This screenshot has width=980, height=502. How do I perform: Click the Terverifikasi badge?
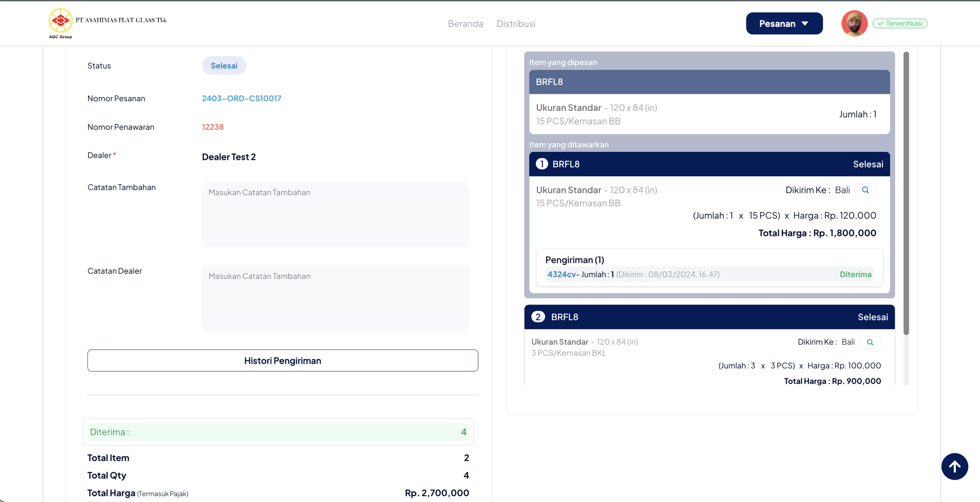tap(900, 24)
